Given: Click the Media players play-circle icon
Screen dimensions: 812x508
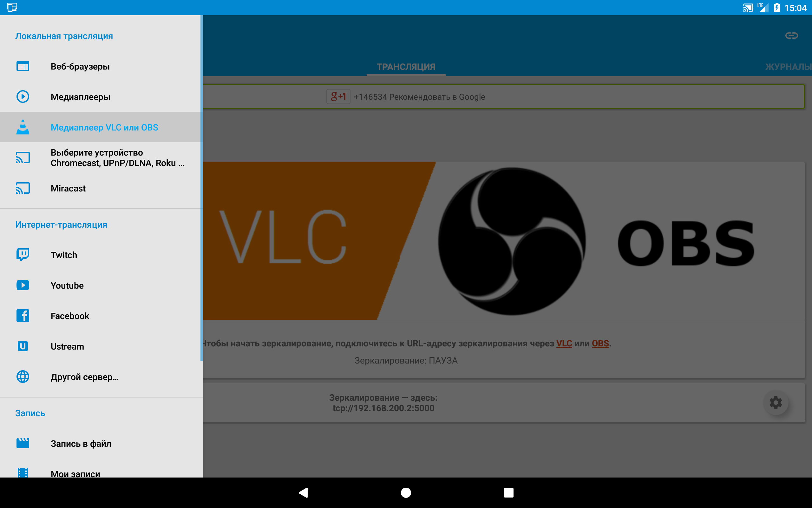Looking at the screenshot, I should [23, 97].
